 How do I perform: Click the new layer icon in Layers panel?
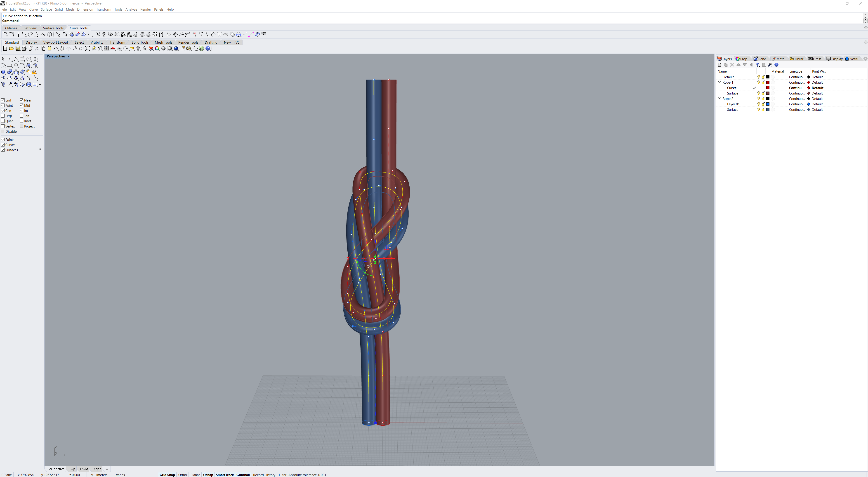point(719,65)
